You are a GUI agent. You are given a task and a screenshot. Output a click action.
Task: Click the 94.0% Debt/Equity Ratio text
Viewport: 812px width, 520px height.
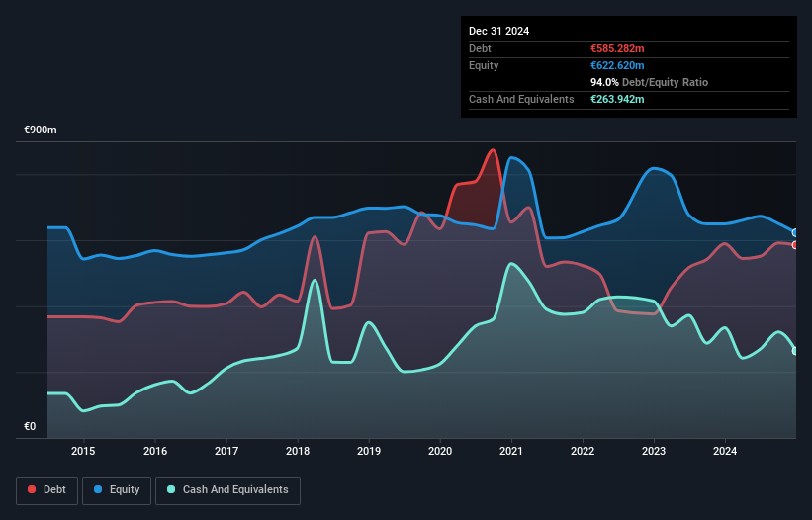pyautogui.click(x=650, y=82)
